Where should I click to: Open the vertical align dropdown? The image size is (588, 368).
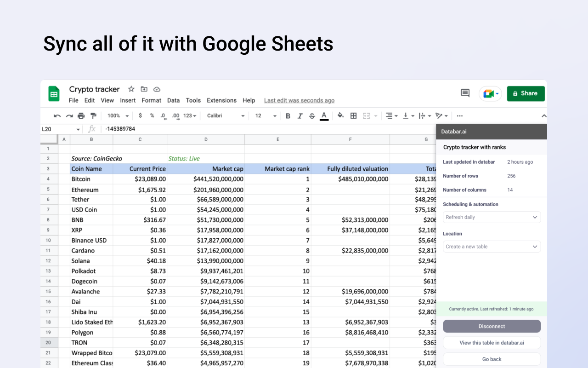(408, 116)
